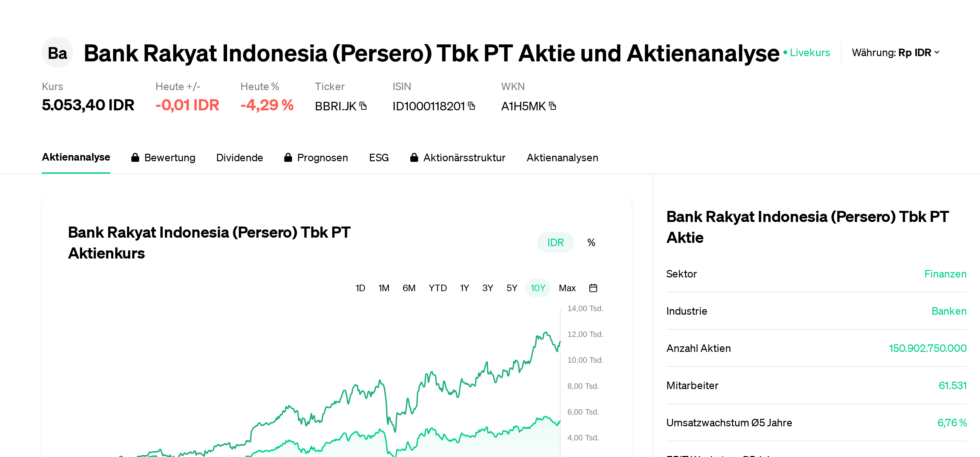Click the lock icon beside Prognosen
Viewport: 980px width, 457px height.
[288, 157]
